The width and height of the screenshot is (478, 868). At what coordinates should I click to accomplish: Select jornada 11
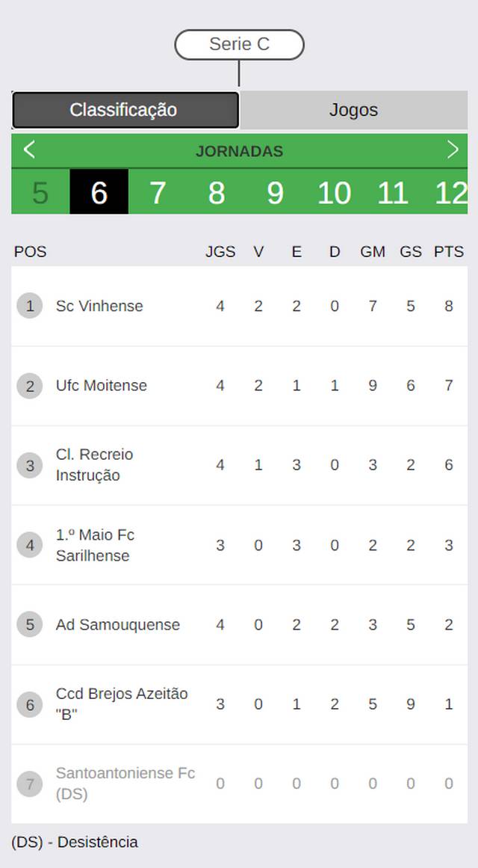point(392,191)
